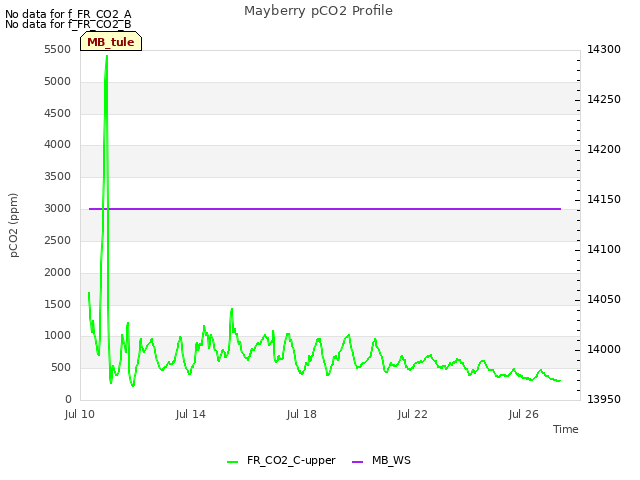This screenshot has width=640, height=480.
Task: Click the 5500 left axis value
Action: 58,49
